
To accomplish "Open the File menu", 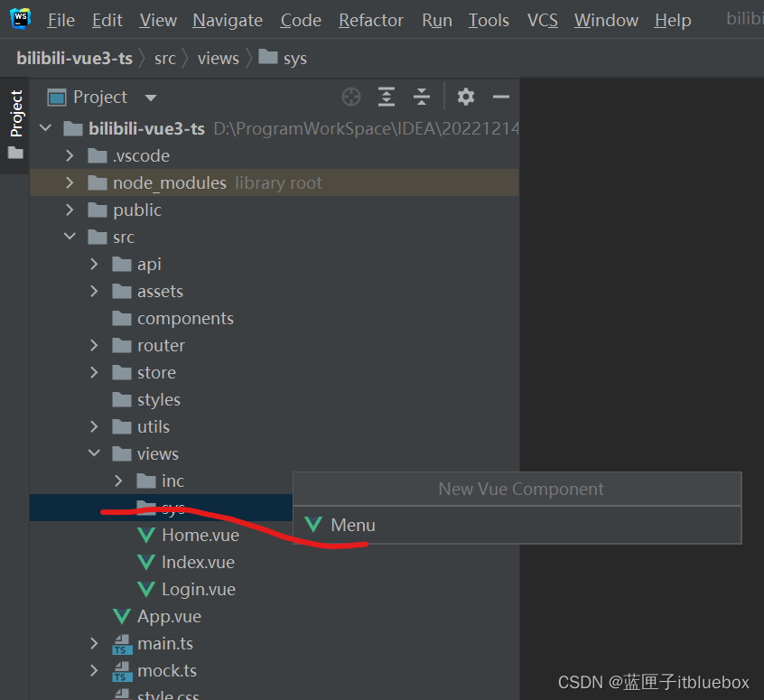I will pos(61,21).
